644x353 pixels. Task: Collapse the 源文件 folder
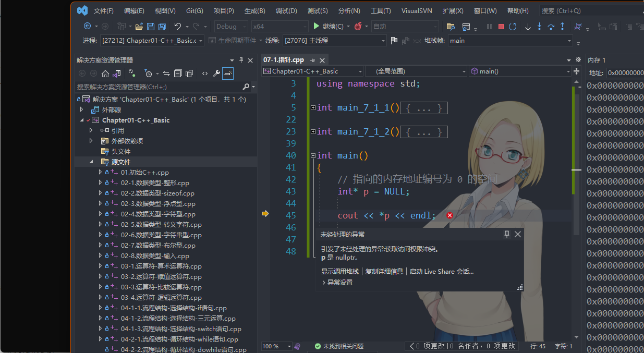pyautogui.click(x=90, y=162)
